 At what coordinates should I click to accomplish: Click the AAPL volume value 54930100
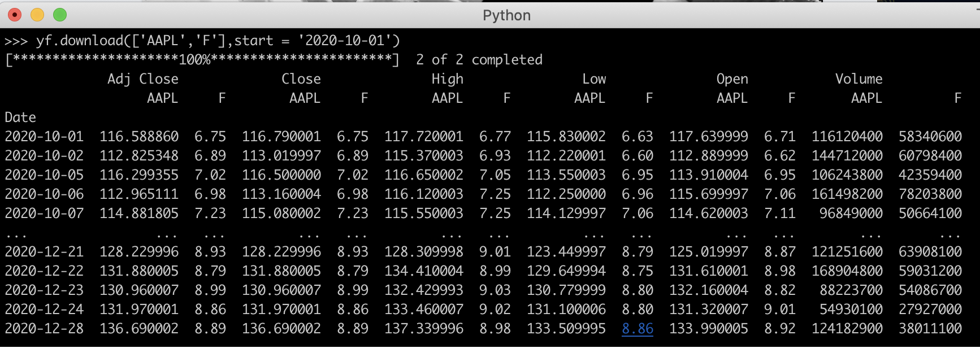(x=851, y=310)
